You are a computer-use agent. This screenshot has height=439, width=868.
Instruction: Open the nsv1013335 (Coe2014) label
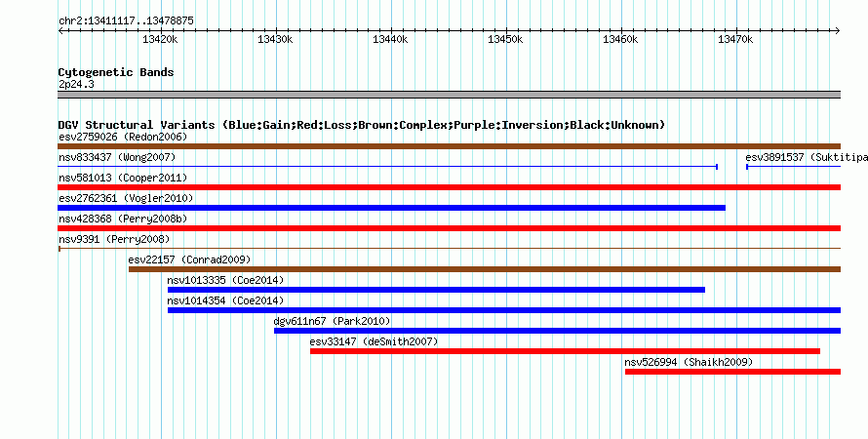(x=225, y=280)
